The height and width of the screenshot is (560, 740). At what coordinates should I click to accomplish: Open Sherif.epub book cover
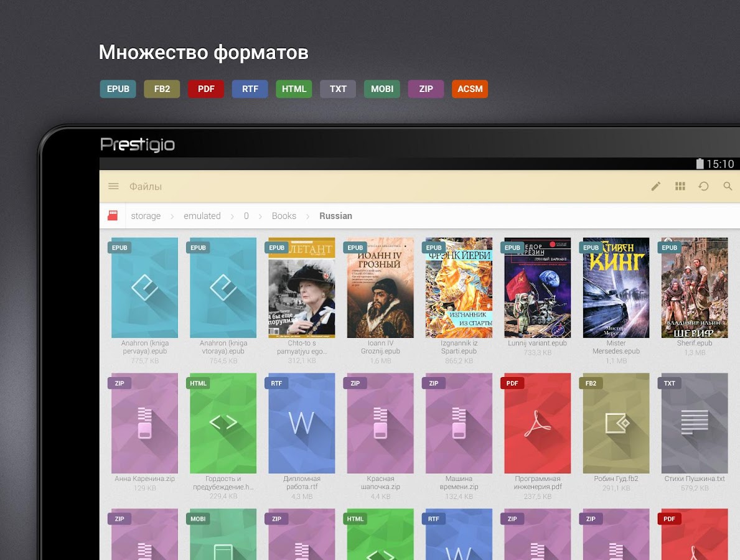(695, 287)
